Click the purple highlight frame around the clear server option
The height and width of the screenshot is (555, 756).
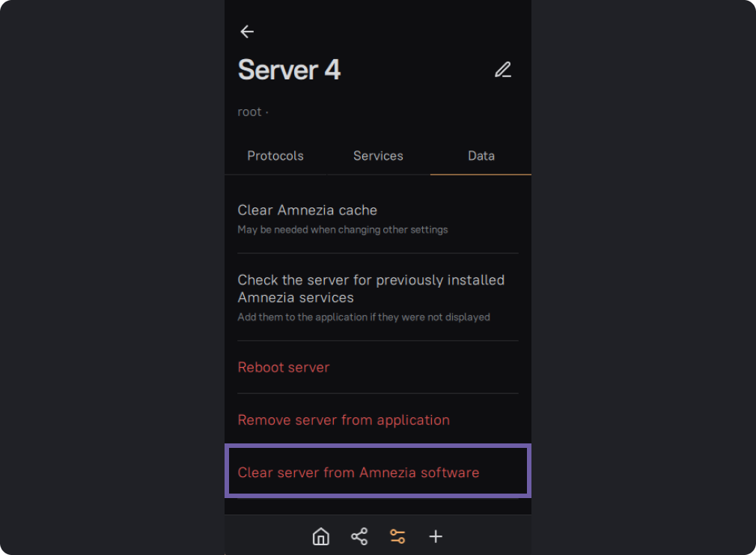378,446
